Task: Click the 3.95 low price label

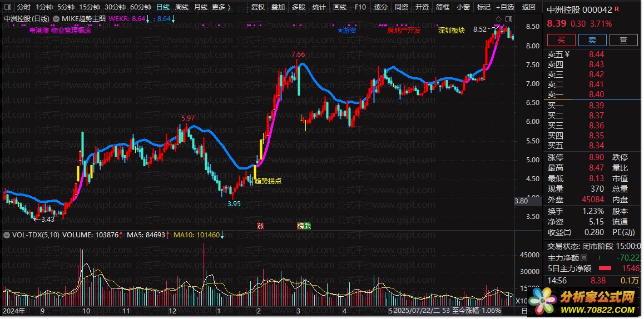Action: point(234,203)
